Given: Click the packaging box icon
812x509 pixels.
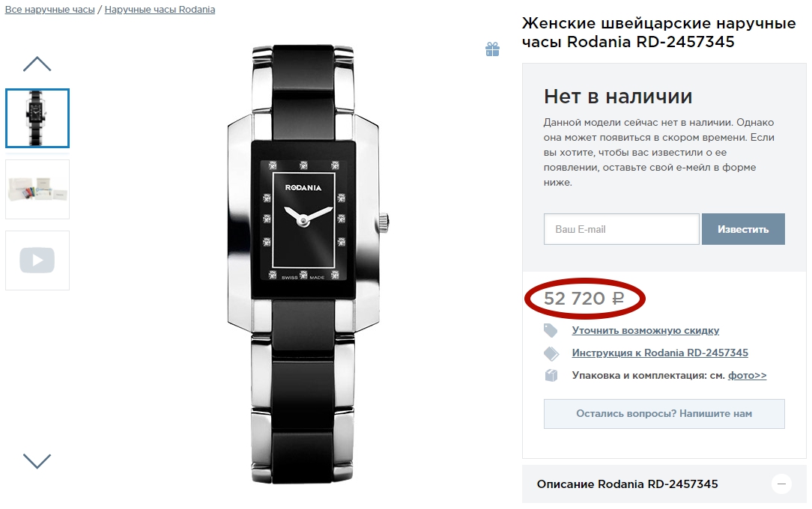Looking at the screenshot, I should click(551, 375).
